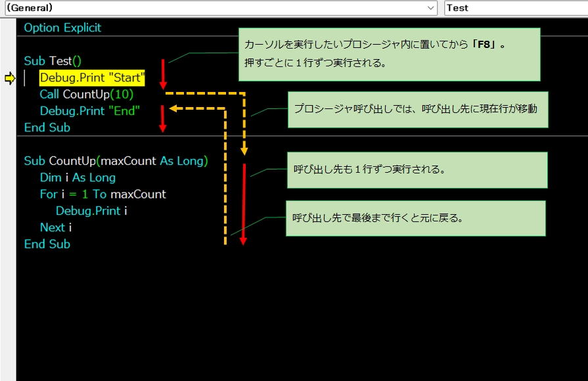
Task: Select the "Call CountUp(10)" line
Action: click(87, 94)
